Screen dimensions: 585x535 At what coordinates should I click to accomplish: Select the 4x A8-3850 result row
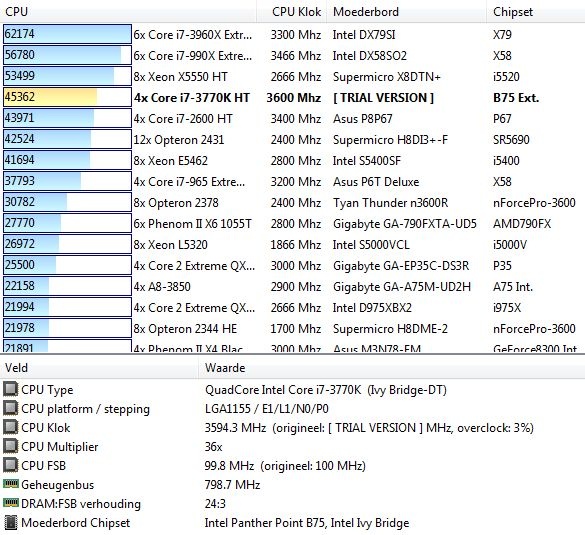tap(292, 287)
